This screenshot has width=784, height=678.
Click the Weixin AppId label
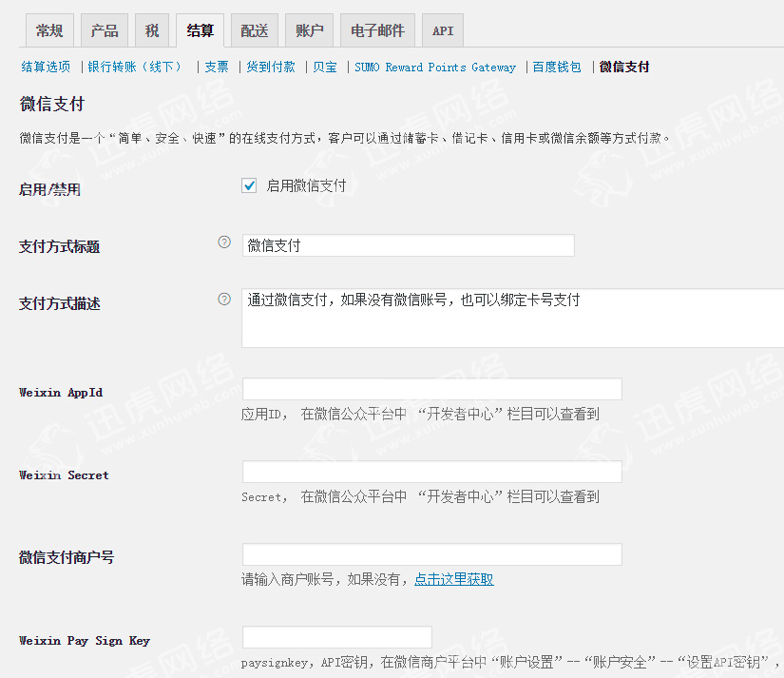coord(61,393)
